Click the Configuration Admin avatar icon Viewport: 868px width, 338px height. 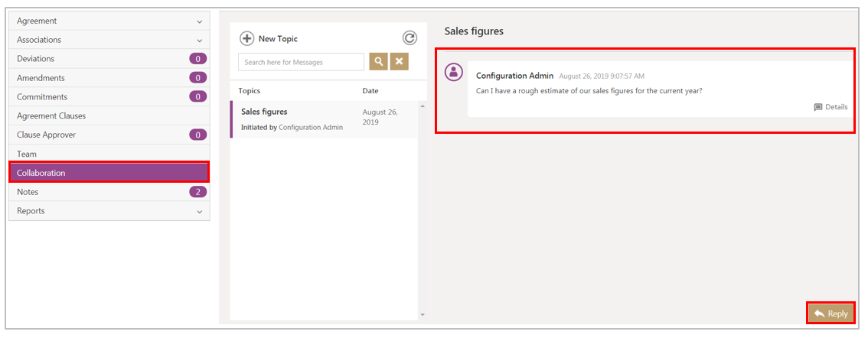coord(454,72)
